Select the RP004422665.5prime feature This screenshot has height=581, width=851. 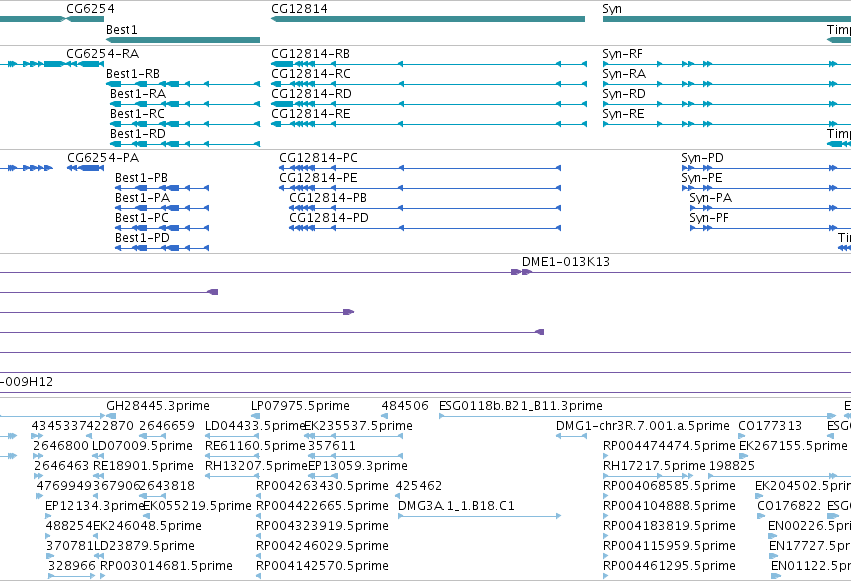[322, 506]
